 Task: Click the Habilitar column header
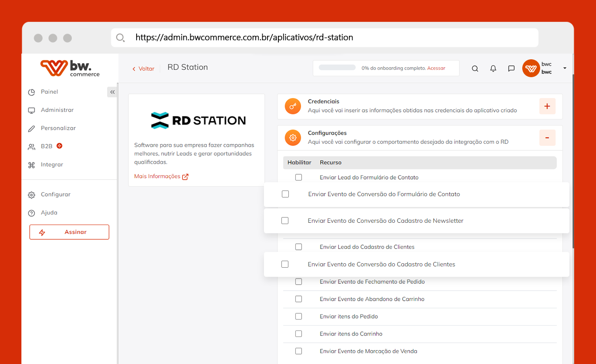[x=299, y=163]
